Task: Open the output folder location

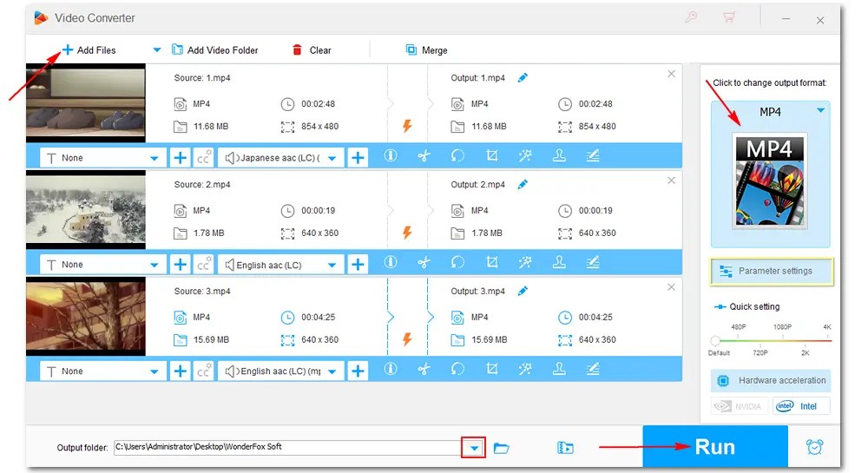Action: [565, 448]
